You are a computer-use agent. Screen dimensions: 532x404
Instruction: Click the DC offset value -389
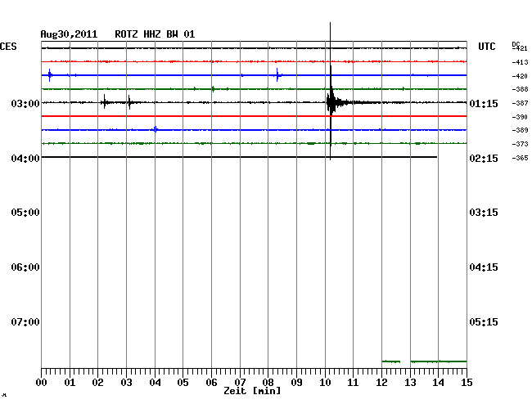click(520, 130)
